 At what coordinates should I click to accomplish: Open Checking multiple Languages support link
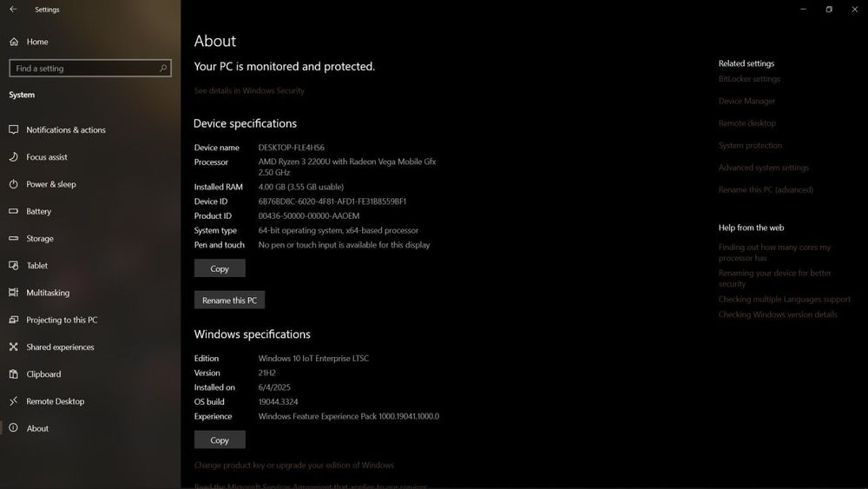785,299
